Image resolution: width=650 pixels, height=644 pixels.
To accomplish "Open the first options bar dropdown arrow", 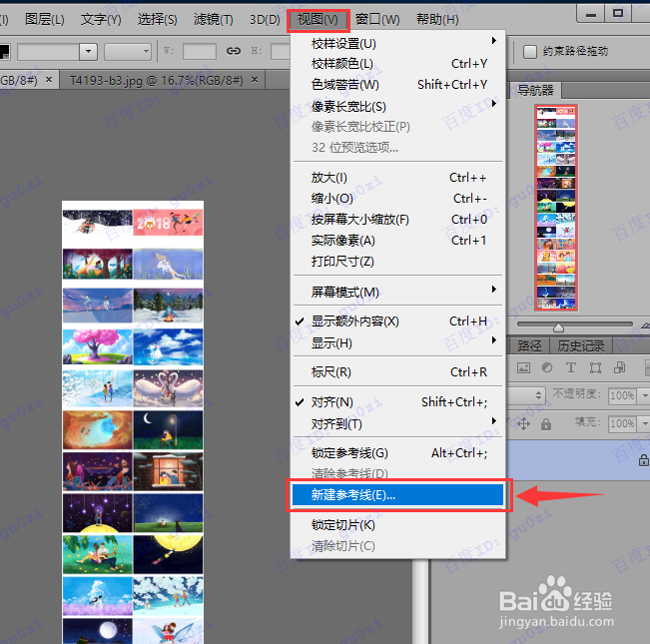I will (88, 52).
